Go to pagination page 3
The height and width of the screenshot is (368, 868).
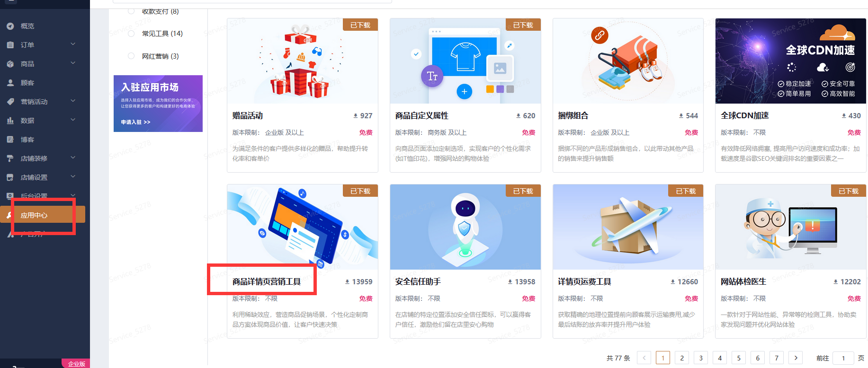click(701, 358)
